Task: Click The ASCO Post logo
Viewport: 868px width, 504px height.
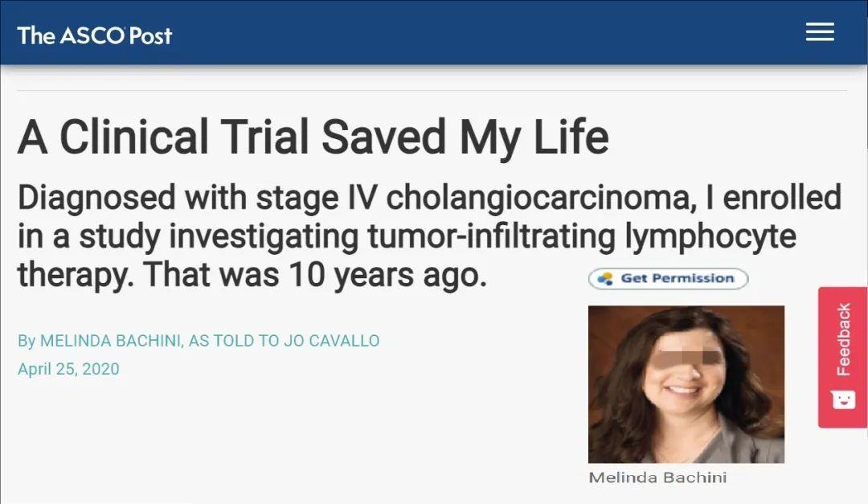Action: [95, 35]
